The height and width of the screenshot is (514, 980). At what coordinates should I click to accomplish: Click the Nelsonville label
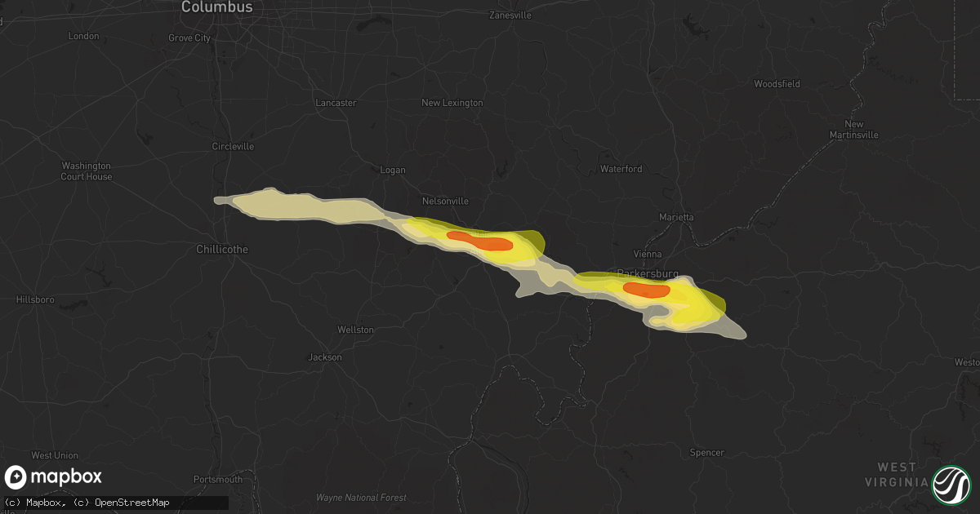[x=445, y=201]
